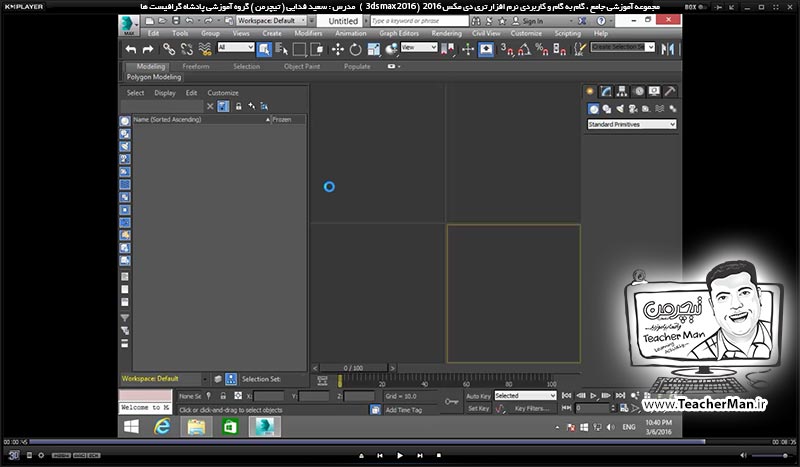Open the Hierarchy command panel tab

click(621, 91)
